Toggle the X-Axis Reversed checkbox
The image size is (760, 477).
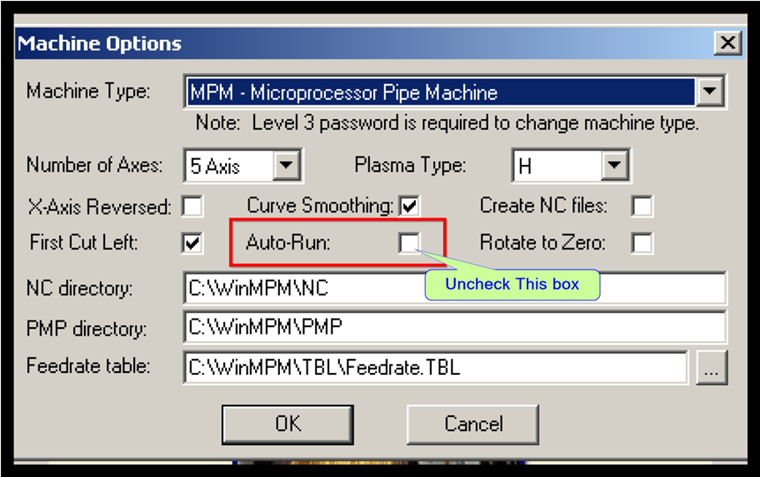(192, 207)
